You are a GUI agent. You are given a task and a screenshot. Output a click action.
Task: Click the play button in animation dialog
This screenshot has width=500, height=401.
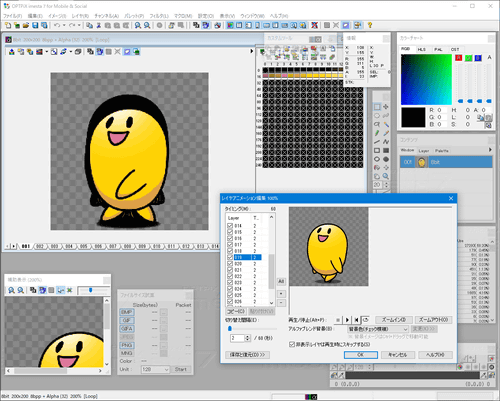pos(347,320)
